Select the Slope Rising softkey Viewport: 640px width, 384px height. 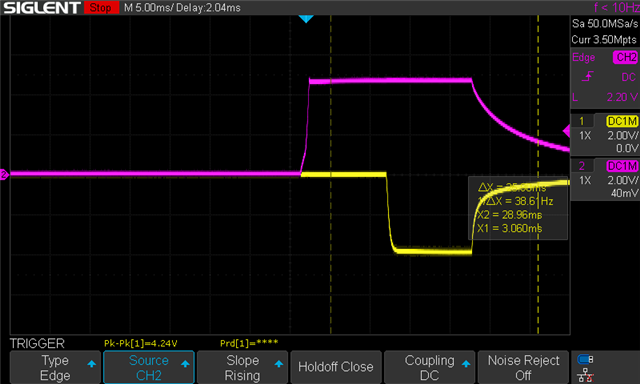pos(242,367)
